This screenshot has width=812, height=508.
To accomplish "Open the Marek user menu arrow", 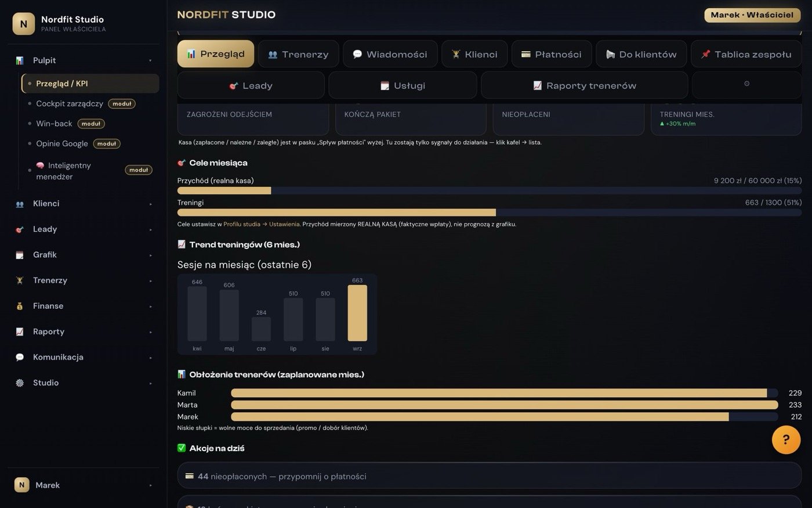I will [150, 485].
